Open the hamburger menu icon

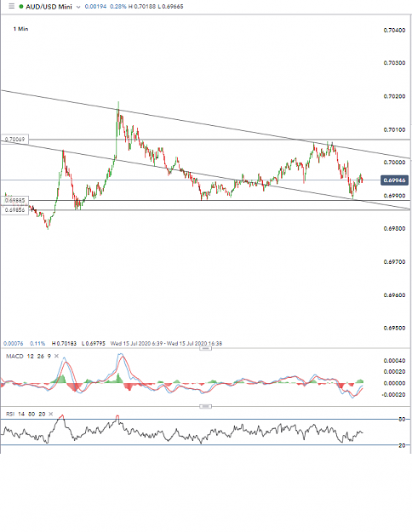12,6
